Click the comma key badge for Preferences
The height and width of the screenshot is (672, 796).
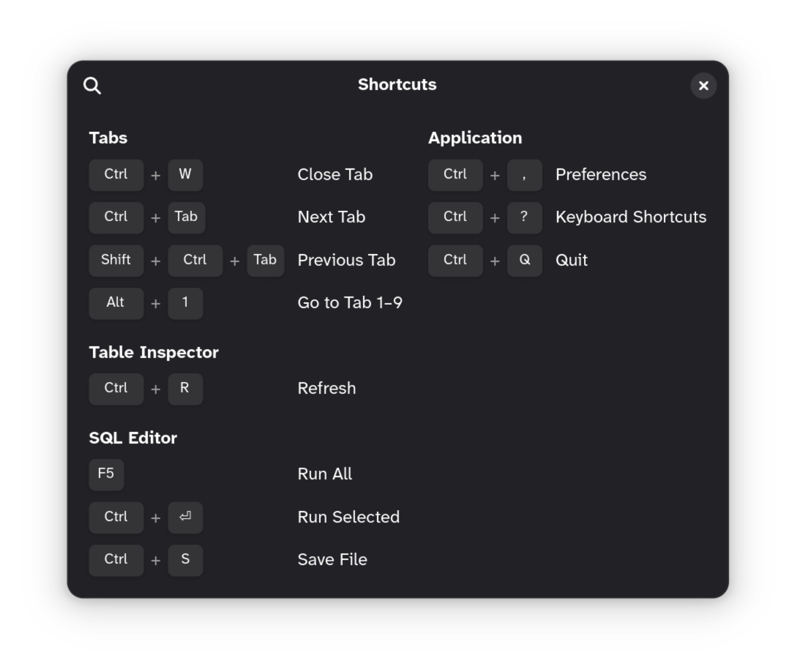click(x=524, y=175)
